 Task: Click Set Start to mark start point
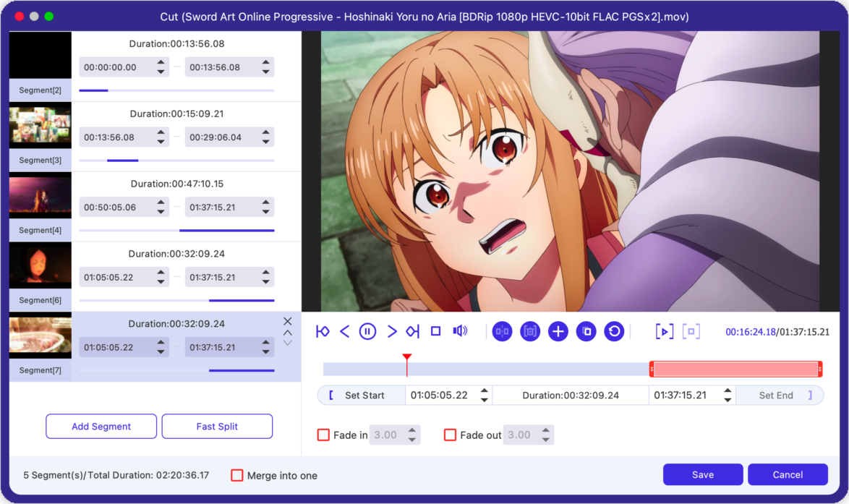pos(362,396)
